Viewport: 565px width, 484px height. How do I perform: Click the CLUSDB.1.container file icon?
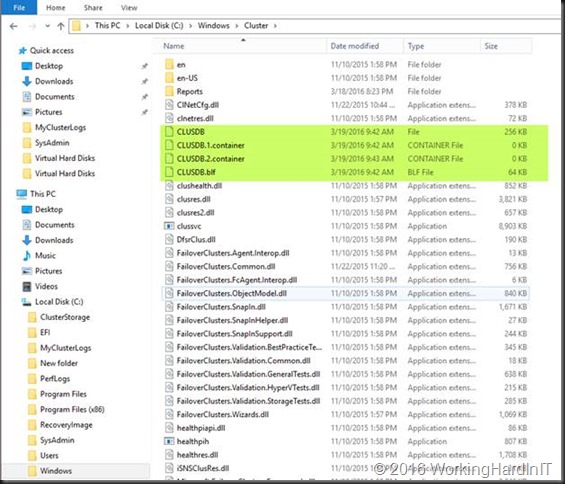(x=169, y=145)
